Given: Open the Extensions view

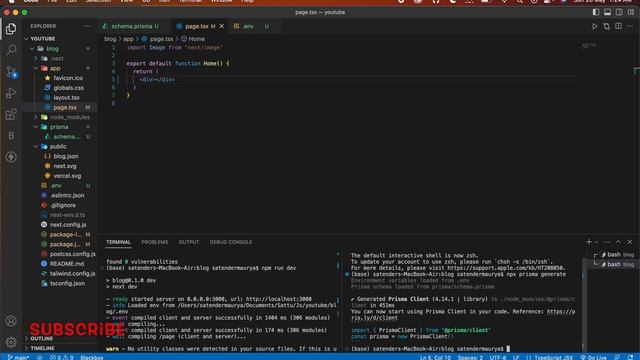Looking at the screenshot, I should pos(11,114).
